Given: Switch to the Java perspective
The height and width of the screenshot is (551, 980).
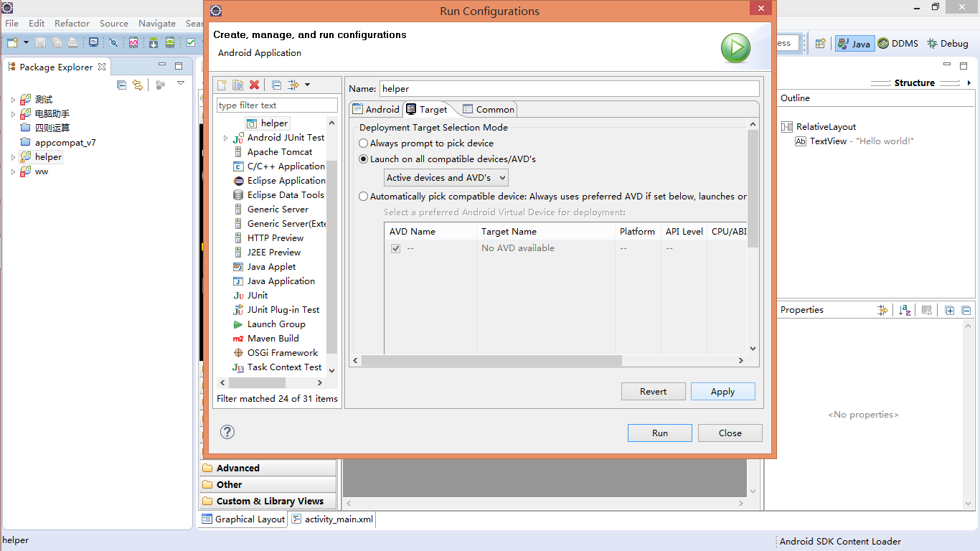Looking at the screenshot, I should pos(854,44).
